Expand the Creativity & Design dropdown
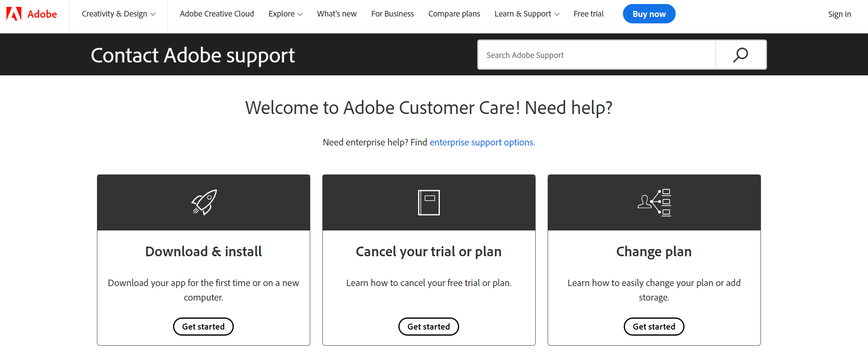Image resolution: width=868 pixels, height=359 pixels. [x=118, y=14]
